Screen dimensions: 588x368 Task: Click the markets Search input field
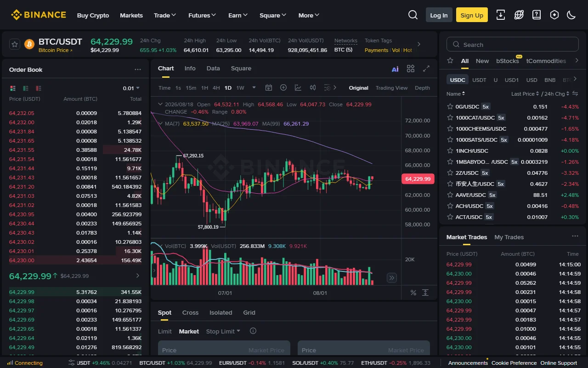coord(512,45)
